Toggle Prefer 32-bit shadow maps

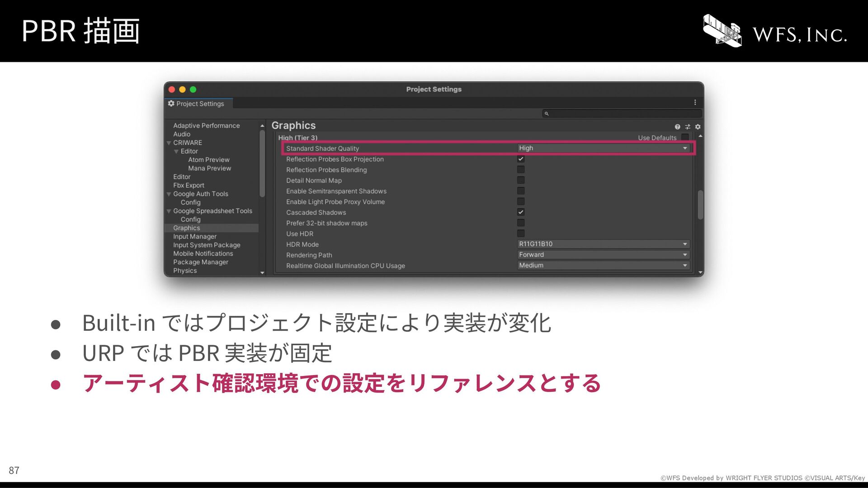click(x=521, y=223)
